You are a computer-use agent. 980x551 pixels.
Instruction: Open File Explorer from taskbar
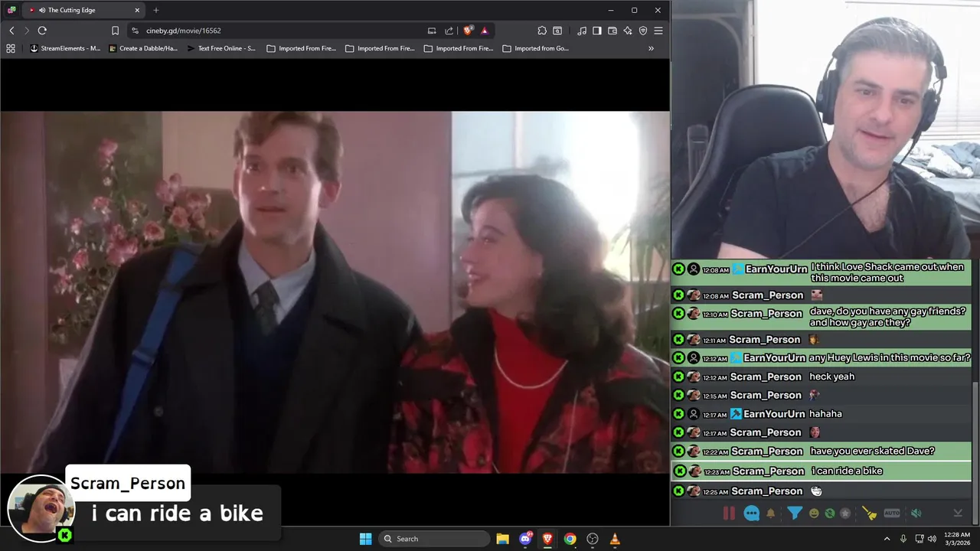click(502, 539)
